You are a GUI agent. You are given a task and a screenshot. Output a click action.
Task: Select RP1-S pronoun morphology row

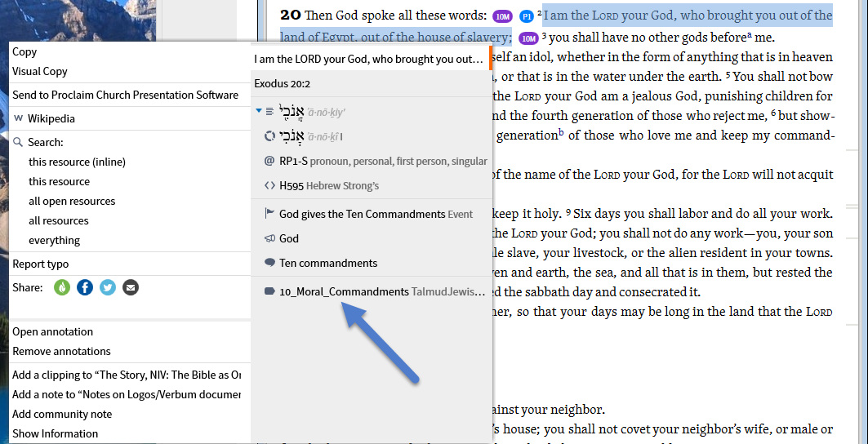[372, 161]
